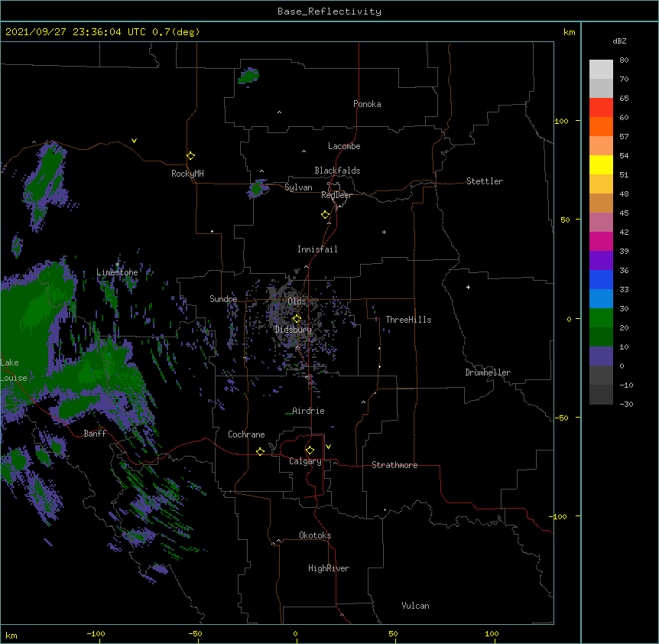This screenshot has height=644, width=659.
Task: Click the white asterisk east of Innisfail
Action: tap(384, 232)
